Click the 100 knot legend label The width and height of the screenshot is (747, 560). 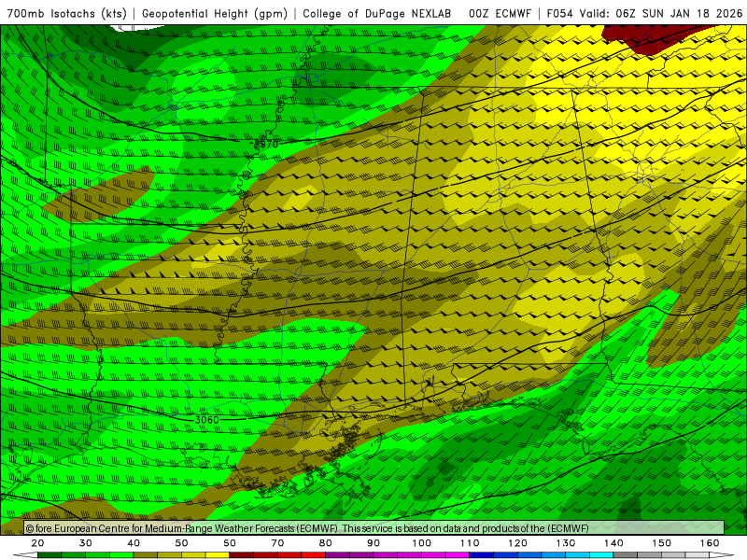(x=422, y=543)
